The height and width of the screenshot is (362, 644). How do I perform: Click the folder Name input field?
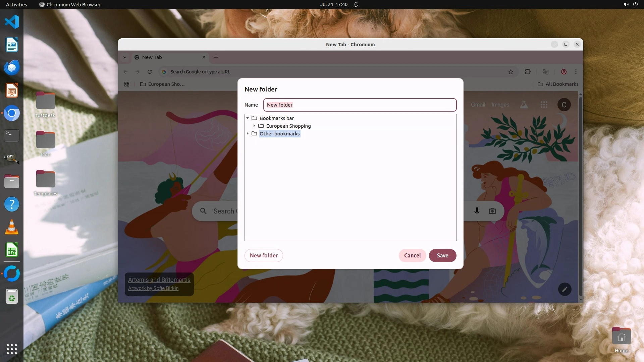pyautogui.click(x=360, y=105)
